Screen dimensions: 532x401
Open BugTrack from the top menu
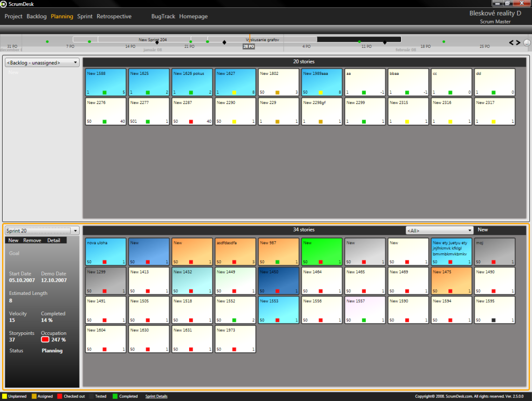click(163, 16)
